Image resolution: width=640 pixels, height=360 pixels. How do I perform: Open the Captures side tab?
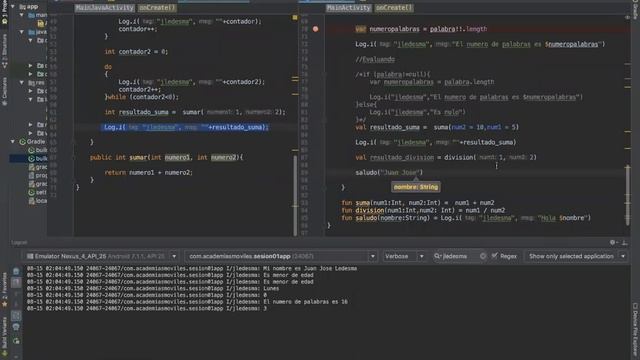(4, 92)
